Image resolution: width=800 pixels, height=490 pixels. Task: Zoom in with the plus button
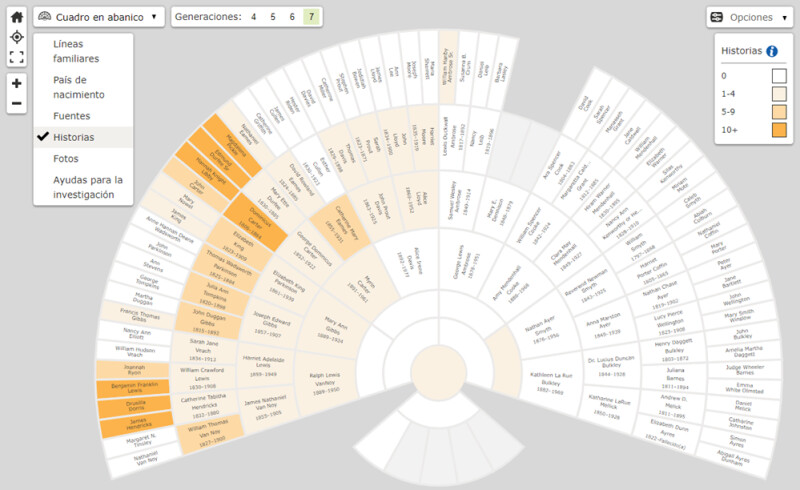(x=17, y=83)
